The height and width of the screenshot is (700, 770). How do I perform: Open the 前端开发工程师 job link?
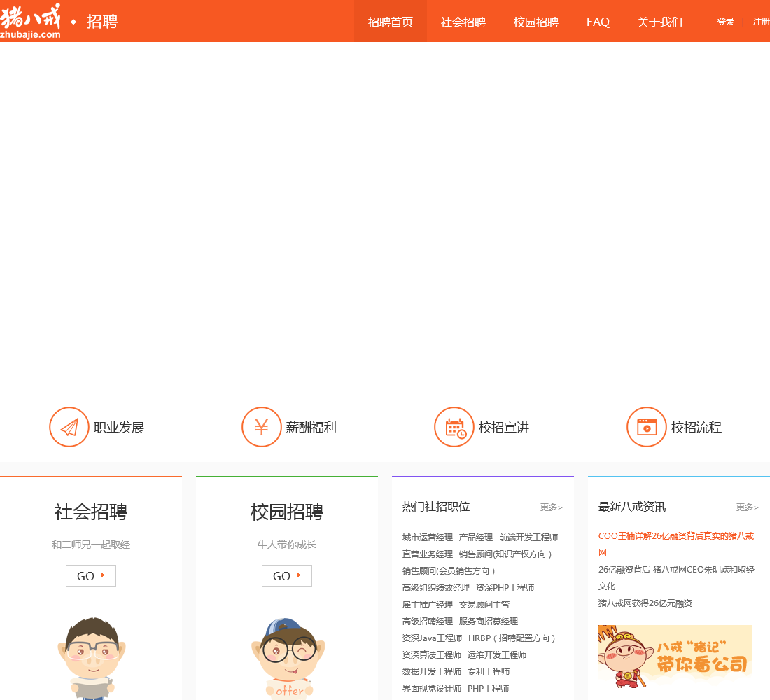tap(528, 538)
